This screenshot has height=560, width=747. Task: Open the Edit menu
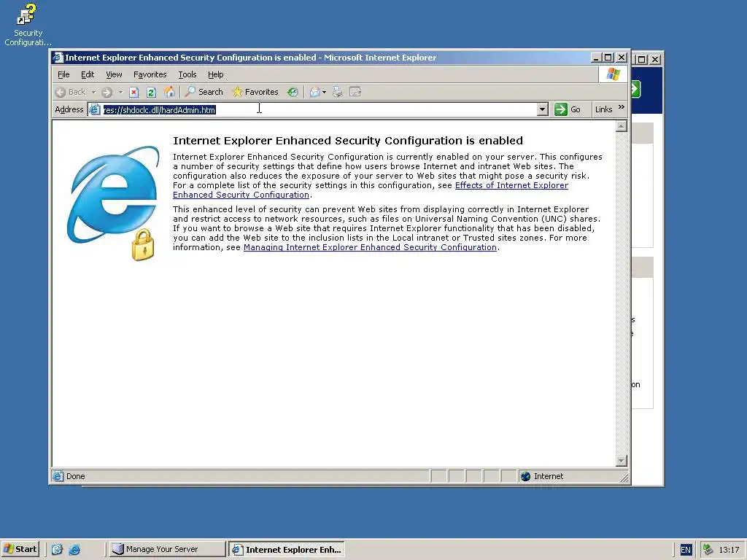[x=88, y=74]
